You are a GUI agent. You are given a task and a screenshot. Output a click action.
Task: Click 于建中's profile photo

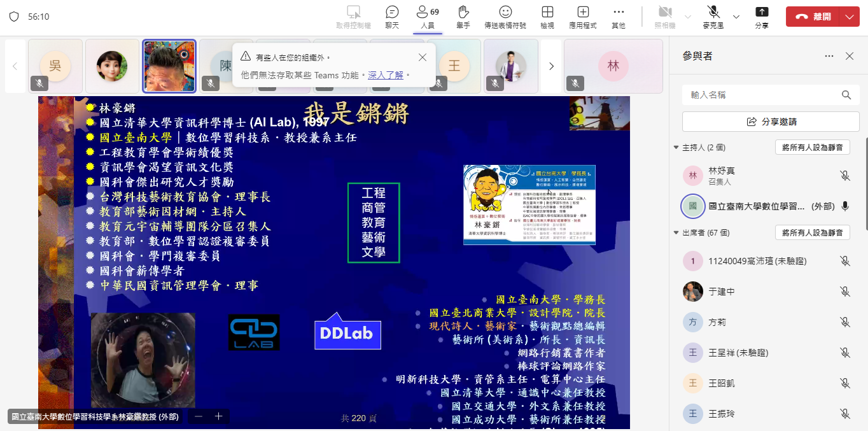click(693, 292)
